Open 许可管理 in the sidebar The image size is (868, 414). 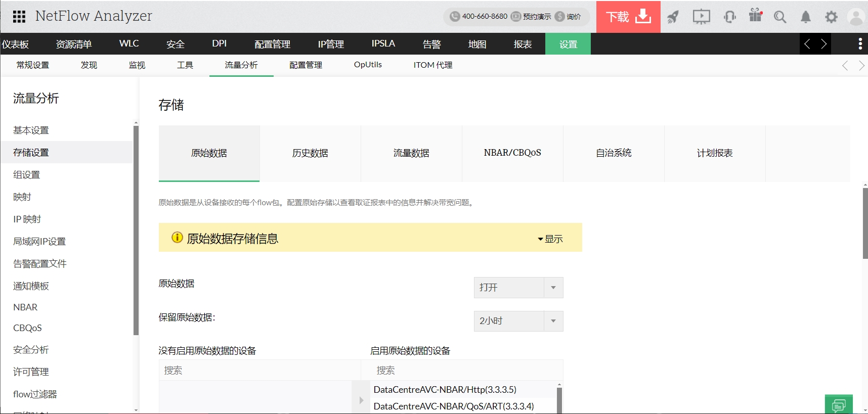[x=31, y=372]
